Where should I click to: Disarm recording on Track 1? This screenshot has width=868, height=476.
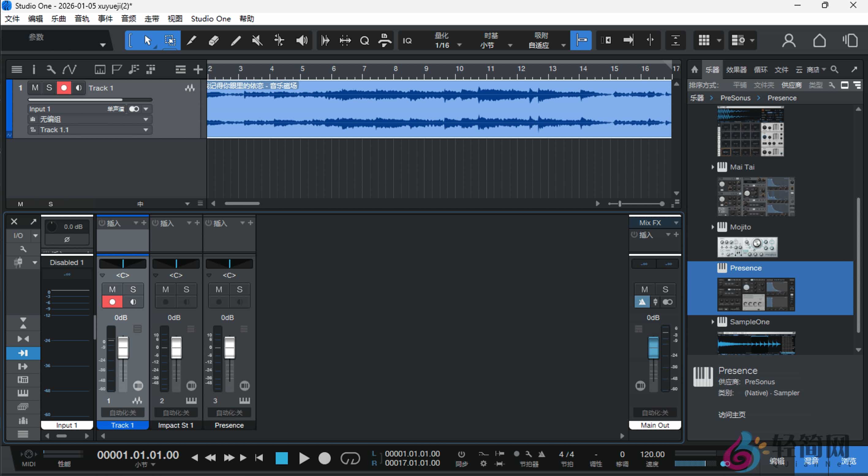(64, 87)
